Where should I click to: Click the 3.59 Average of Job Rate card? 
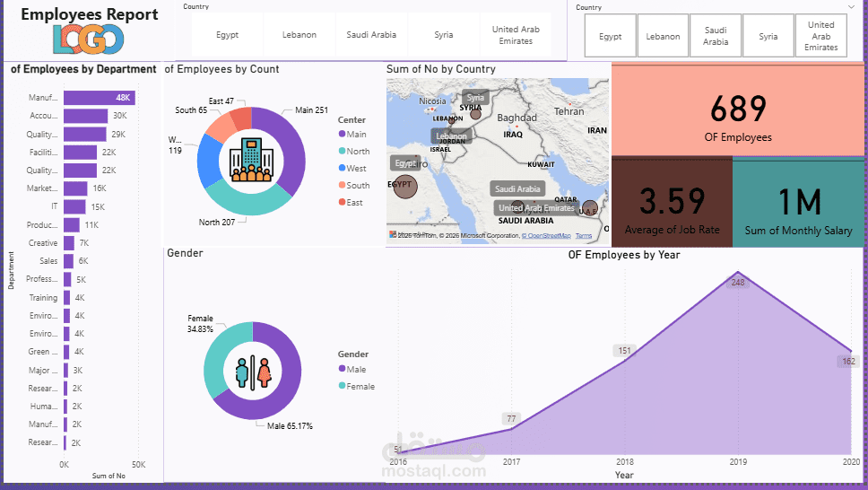click(x=672, y=202)
